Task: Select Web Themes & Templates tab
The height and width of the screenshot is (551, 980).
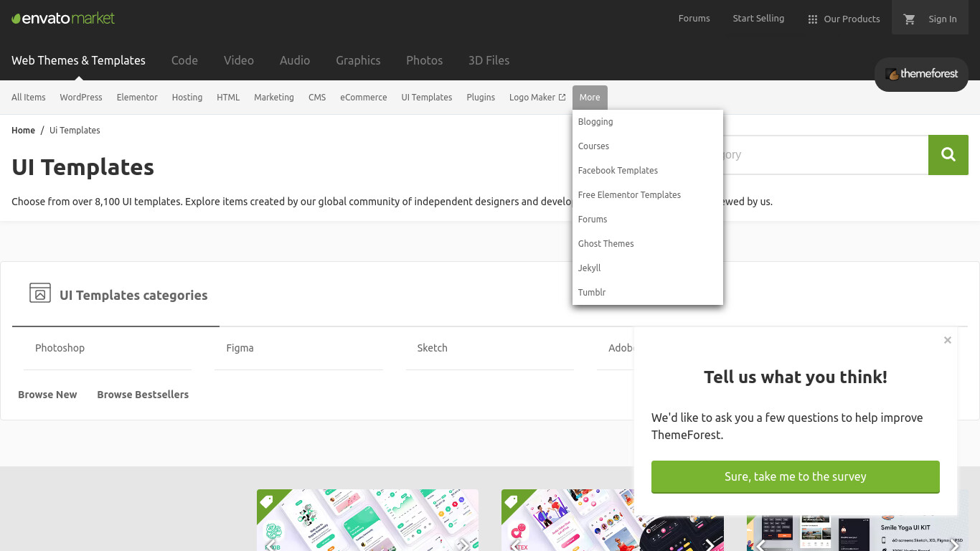Action: pyautogui.click(x=78, y=60)
